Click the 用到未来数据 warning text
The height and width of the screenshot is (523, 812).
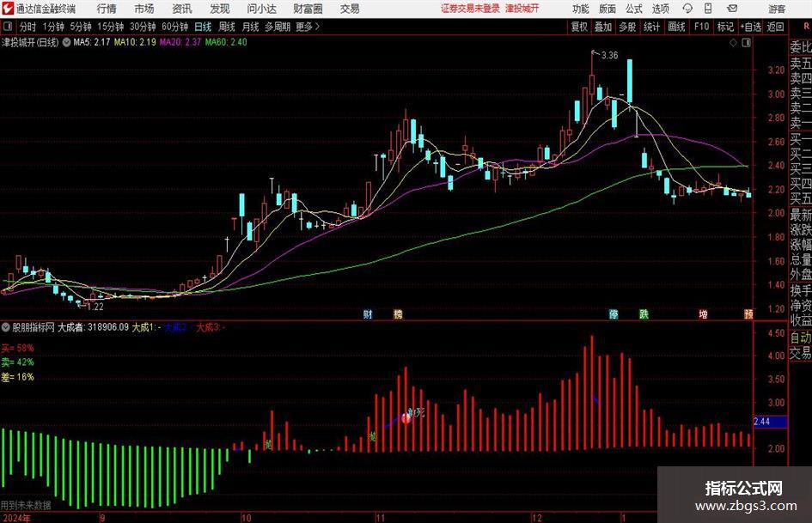[x=26, y=505]
